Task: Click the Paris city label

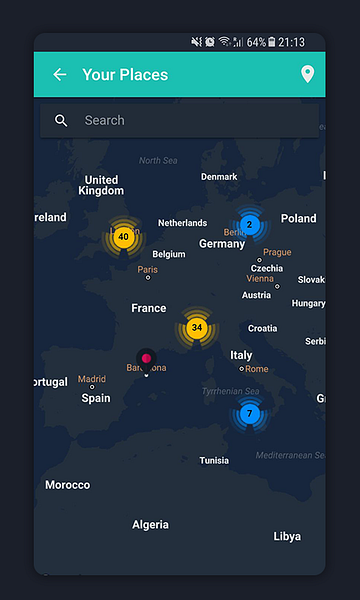Action: pyautogui.click(x=148, y=269)
